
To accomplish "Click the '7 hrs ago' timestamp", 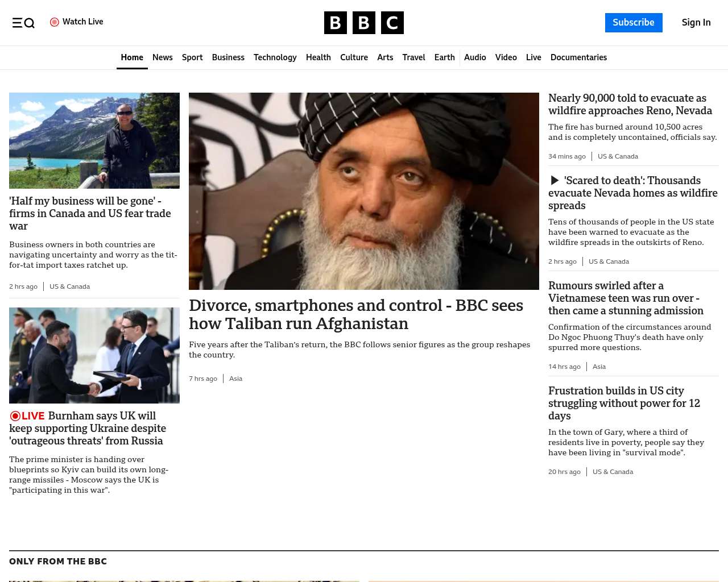I will 203,379.
